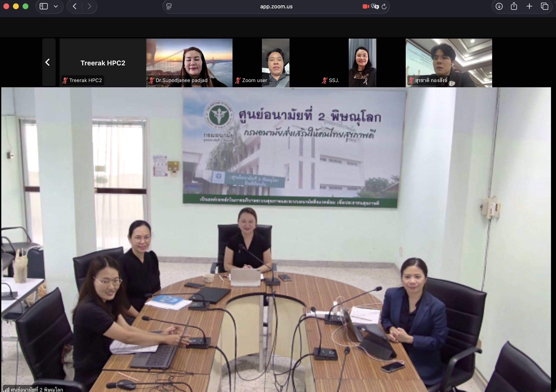Open a new tab with plus icon
This screenshot has height=392, width=556.
(529, 6)
